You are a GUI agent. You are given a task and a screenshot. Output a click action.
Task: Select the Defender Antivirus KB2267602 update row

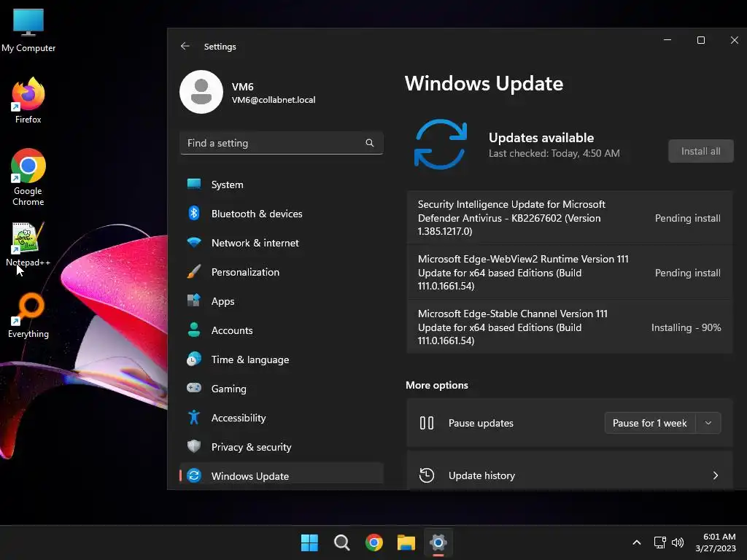569,217
